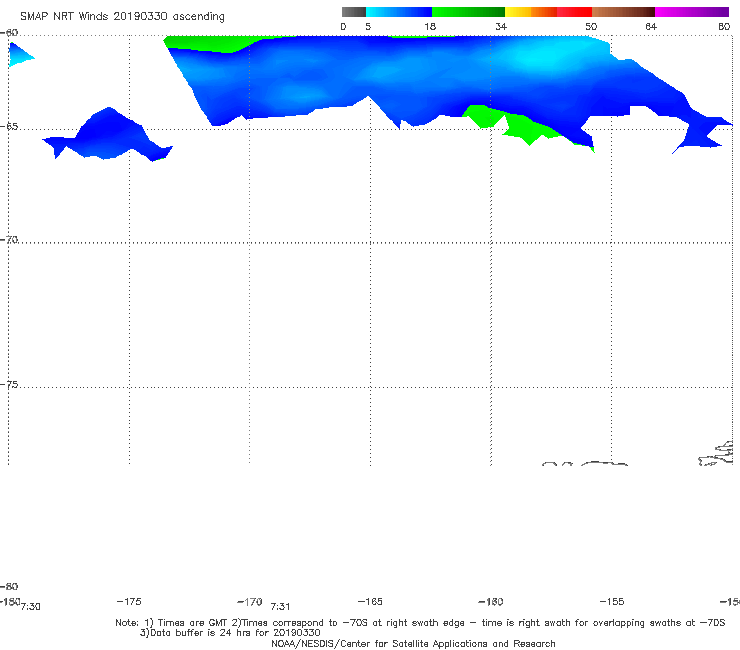Click the swath time label '7:30'

point(31,607)
